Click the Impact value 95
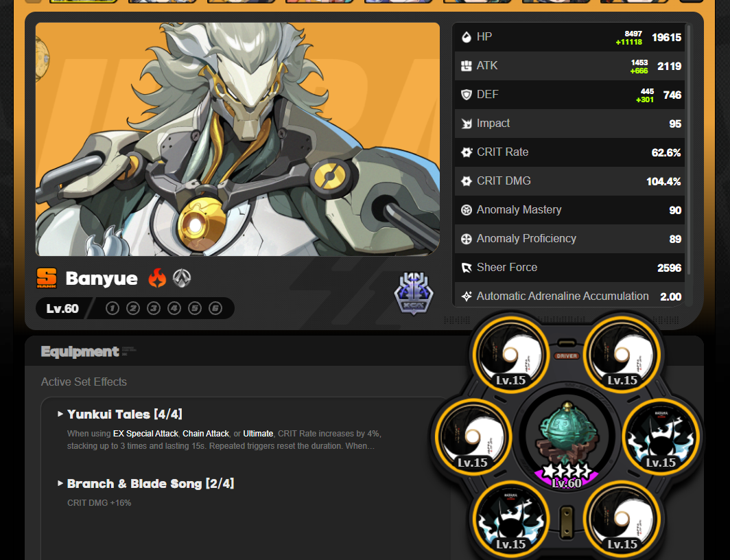The width and height of the screenshot is (730, 560). tap(675, 124)
